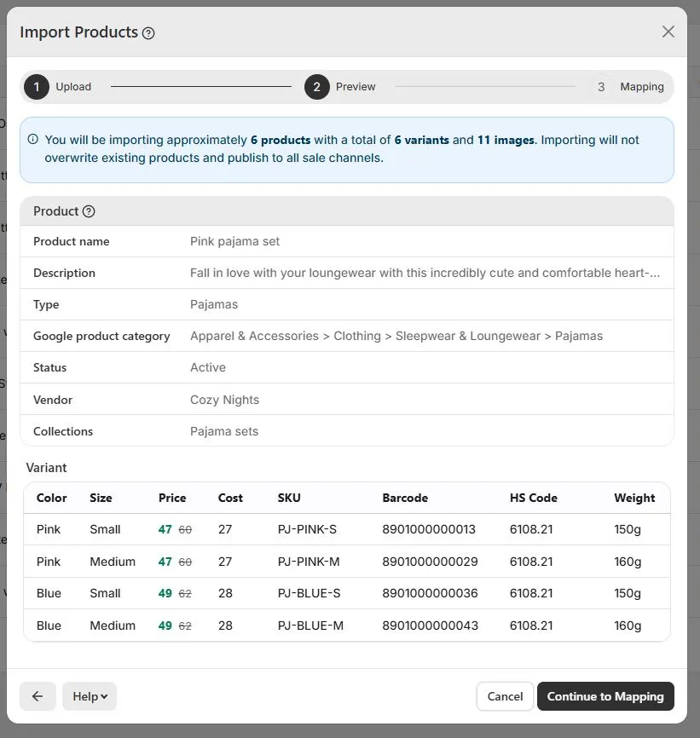This screenshot has width=700, height=738.
Task: Click the Barcode column header
Action: tap(405, 498)
